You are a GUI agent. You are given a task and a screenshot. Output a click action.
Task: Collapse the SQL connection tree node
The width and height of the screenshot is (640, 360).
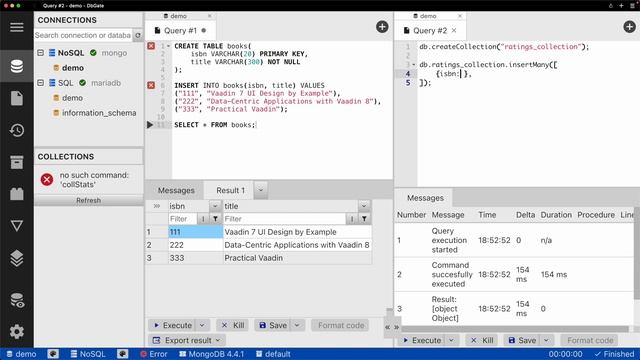click(x=40, y=83)
